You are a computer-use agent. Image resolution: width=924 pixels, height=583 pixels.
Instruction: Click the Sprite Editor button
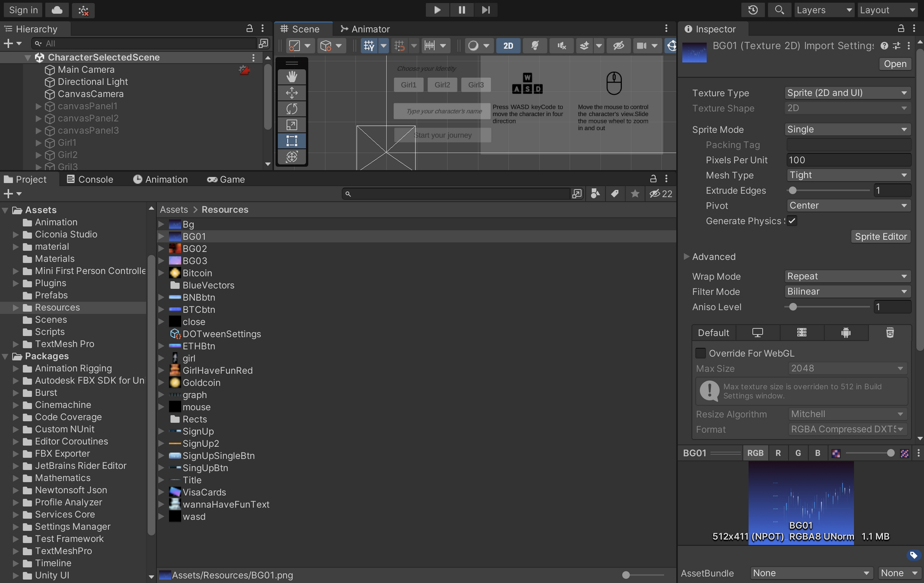(881, 237)
